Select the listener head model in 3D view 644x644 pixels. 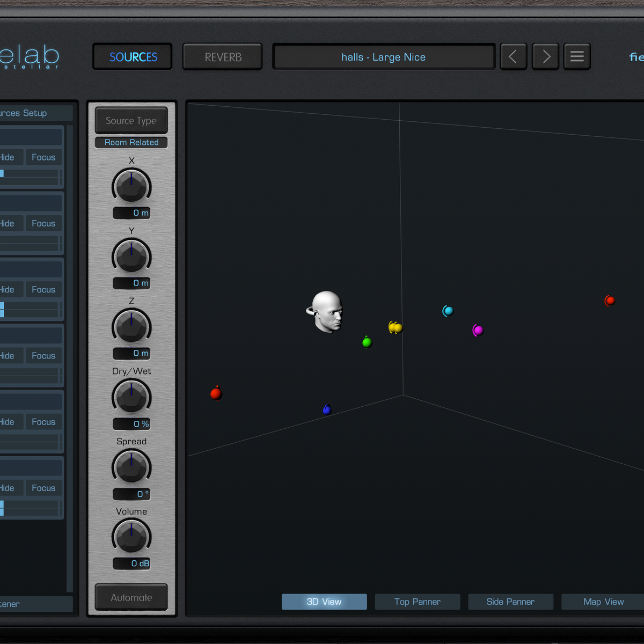(x=326, y=312)
